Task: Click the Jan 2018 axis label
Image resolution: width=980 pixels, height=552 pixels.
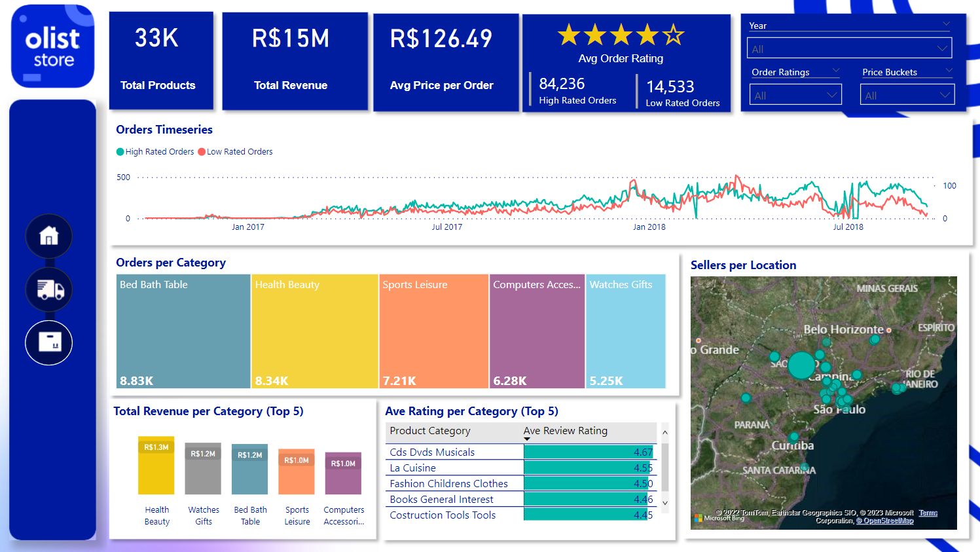Action: point(649,227)
